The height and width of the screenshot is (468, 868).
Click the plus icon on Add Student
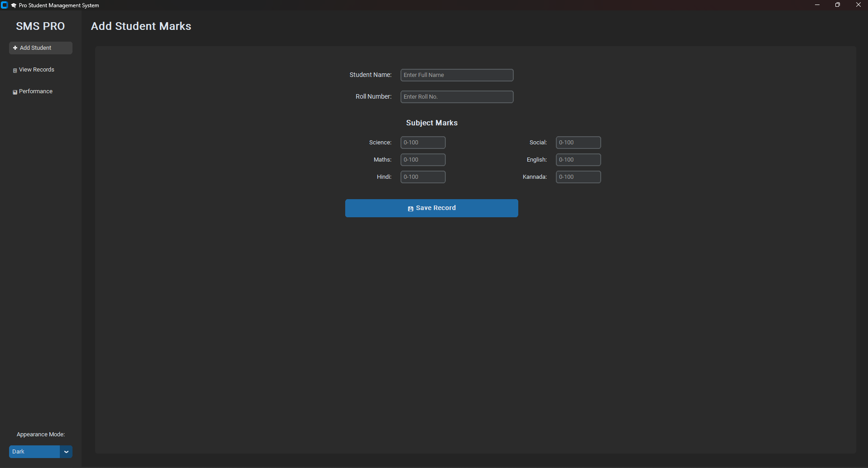[x=14, y=48]
